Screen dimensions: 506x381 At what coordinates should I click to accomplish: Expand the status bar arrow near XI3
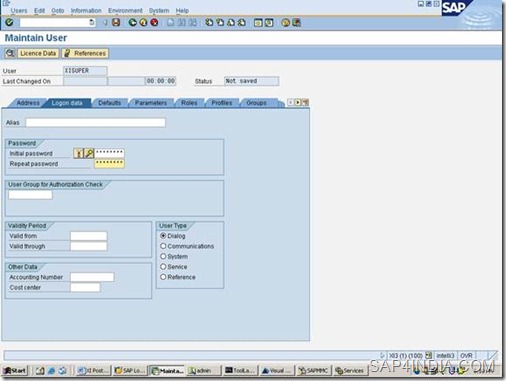point(382,356)
